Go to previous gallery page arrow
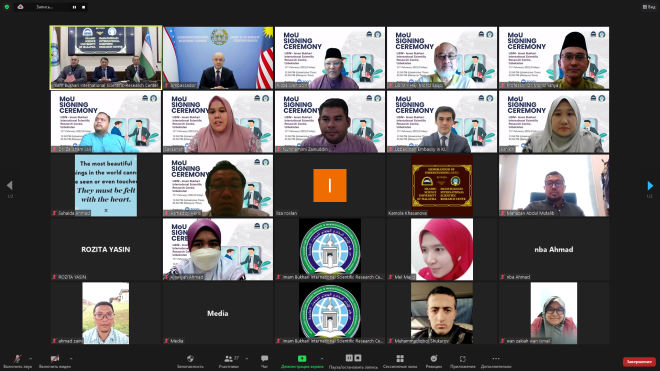 10,185
